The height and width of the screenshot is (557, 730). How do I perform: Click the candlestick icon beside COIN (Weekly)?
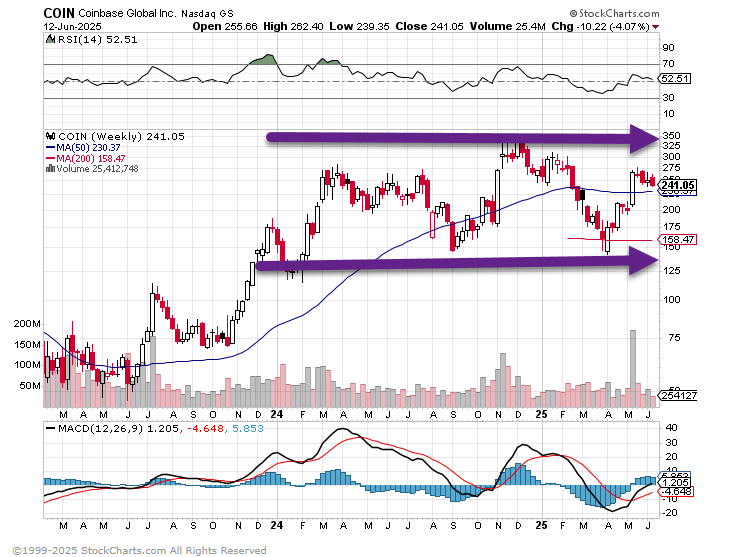point(50,136)
